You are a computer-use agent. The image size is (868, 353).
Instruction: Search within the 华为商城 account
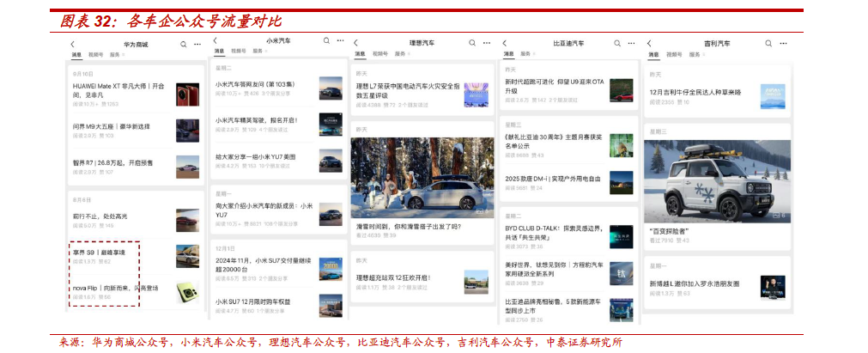[182, 44]
